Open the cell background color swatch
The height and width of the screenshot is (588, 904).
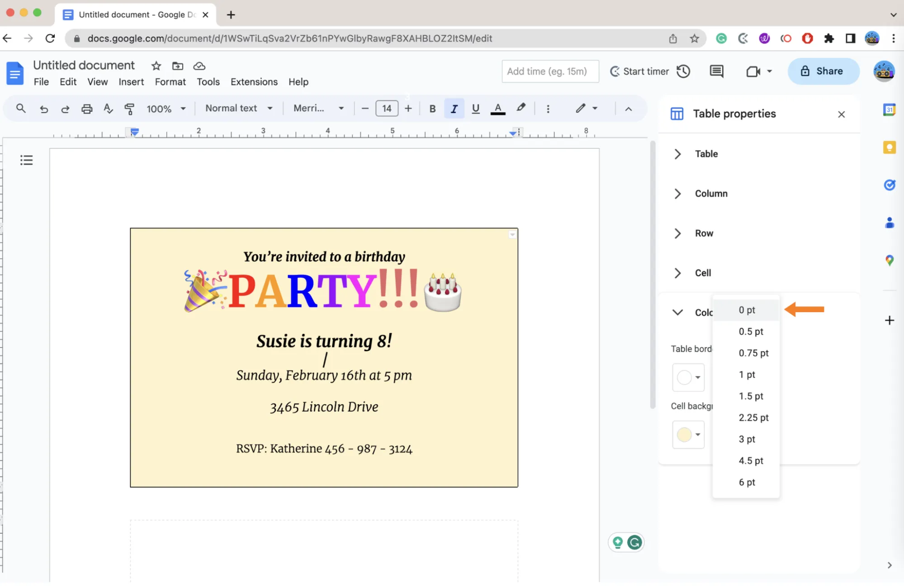click(688, 435)
